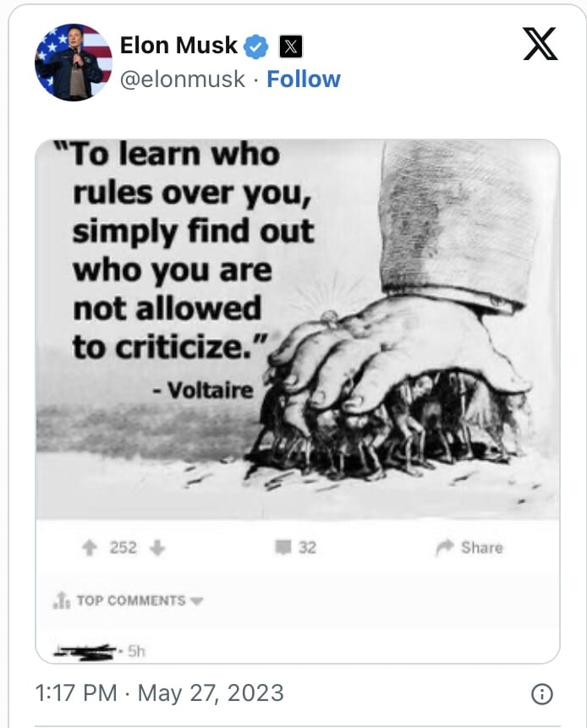The image size is (587, 728).
Task: Click the bar chart icon beside Top Comments
Action: click(62, 600)
